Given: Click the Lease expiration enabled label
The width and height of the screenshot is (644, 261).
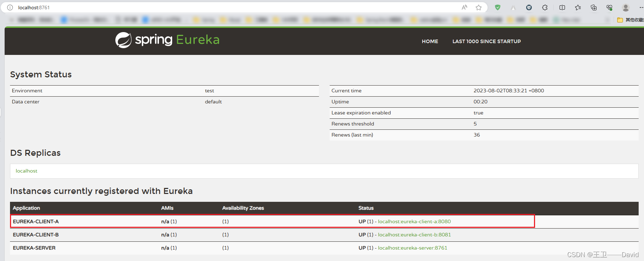Looking at the screenshot, I should 361,113.
